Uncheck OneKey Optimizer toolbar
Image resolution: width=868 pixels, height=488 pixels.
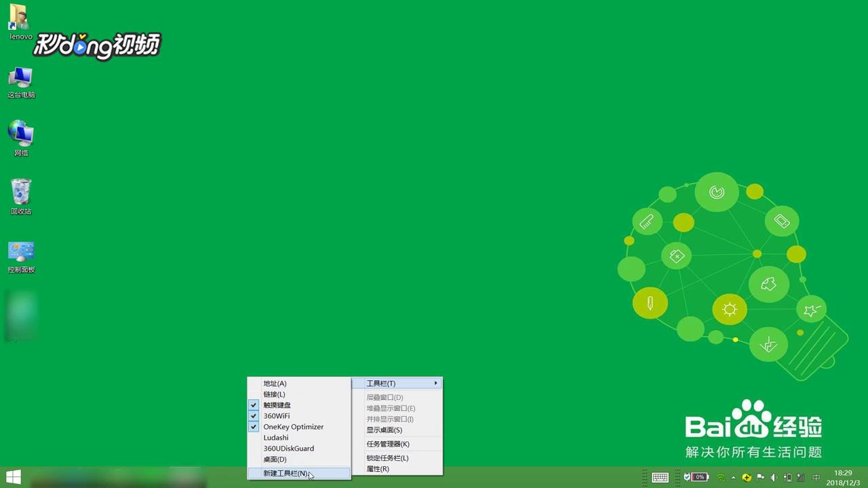pos(299,427)
